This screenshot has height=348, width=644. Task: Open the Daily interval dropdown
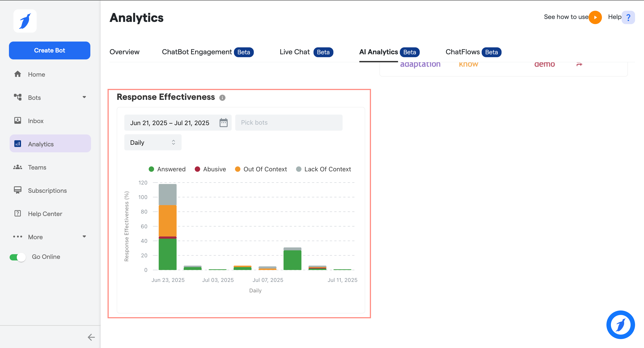click(153, 142)
